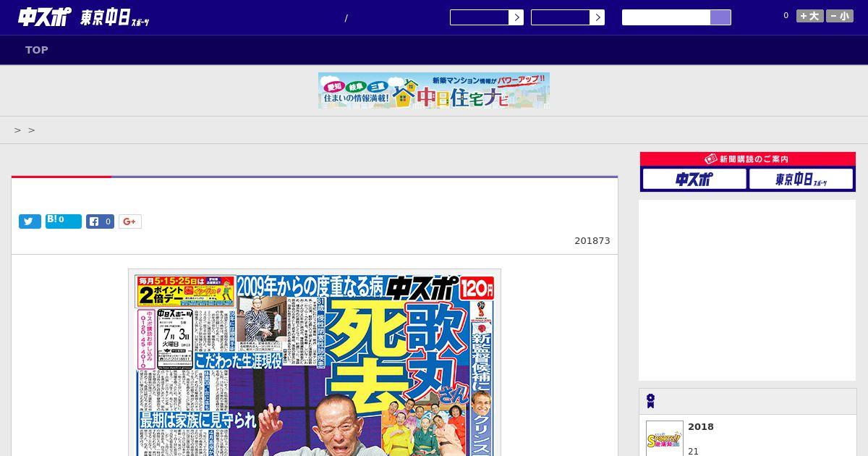Click the second header select box
Viewport: 868px width, 456px height.
(568, 17)
